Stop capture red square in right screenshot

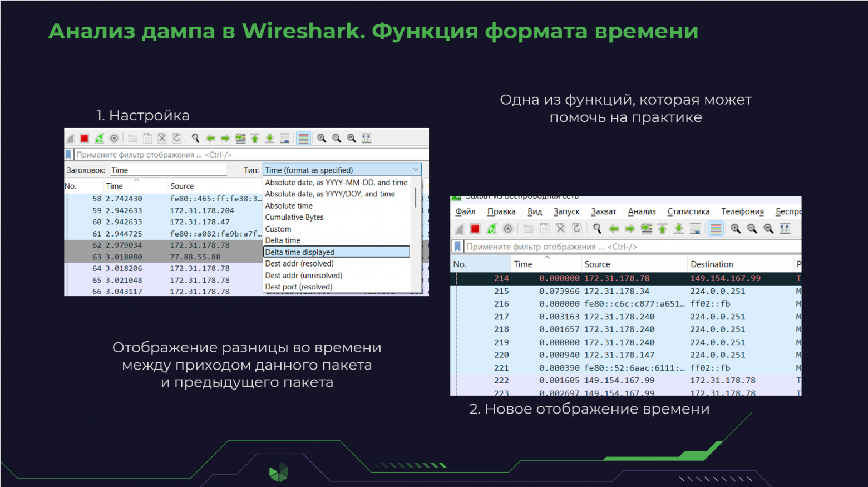(x=475, y=229)
